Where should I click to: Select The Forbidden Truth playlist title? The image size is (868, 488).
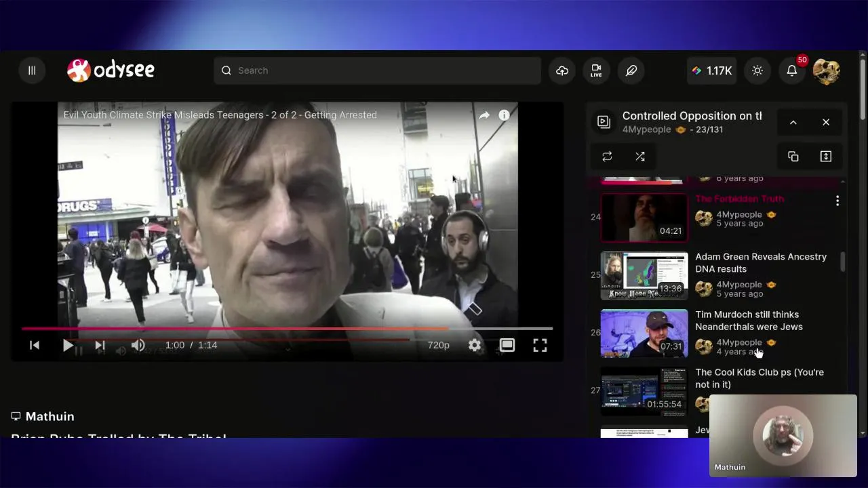click(739, 199)
